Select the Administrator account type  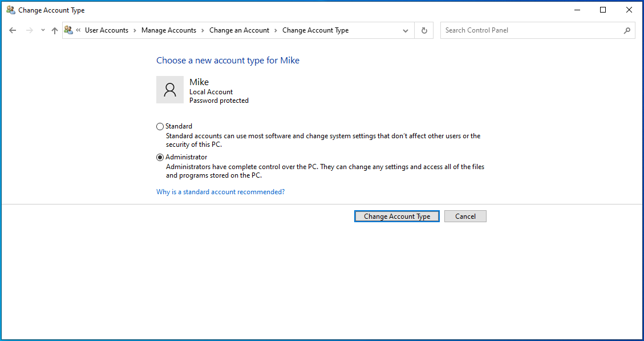[160, 157]
